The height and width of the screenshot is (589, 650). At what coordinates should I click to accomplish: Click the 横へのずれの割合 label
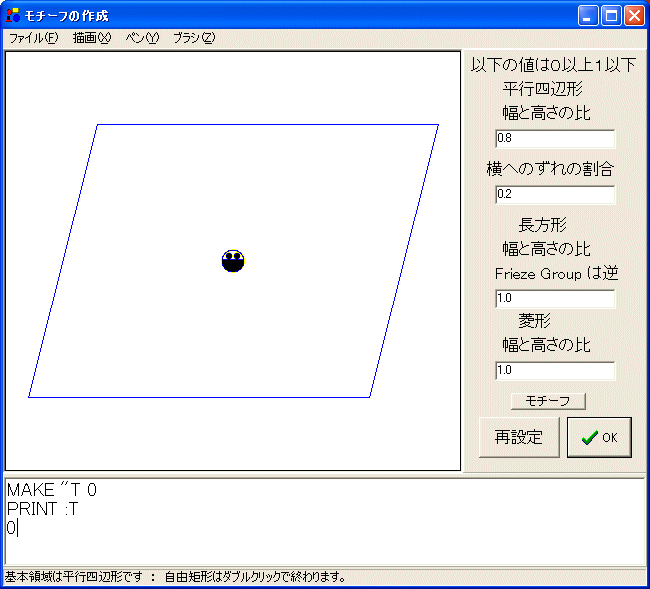pos(550,169)
